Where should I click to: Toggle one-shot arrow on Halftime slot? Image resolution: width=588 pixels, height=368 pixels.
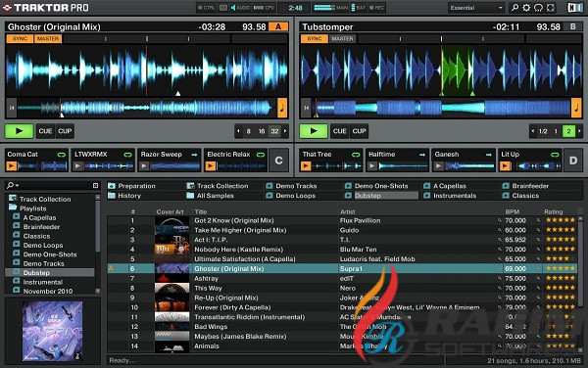click(x=422, y=155)
